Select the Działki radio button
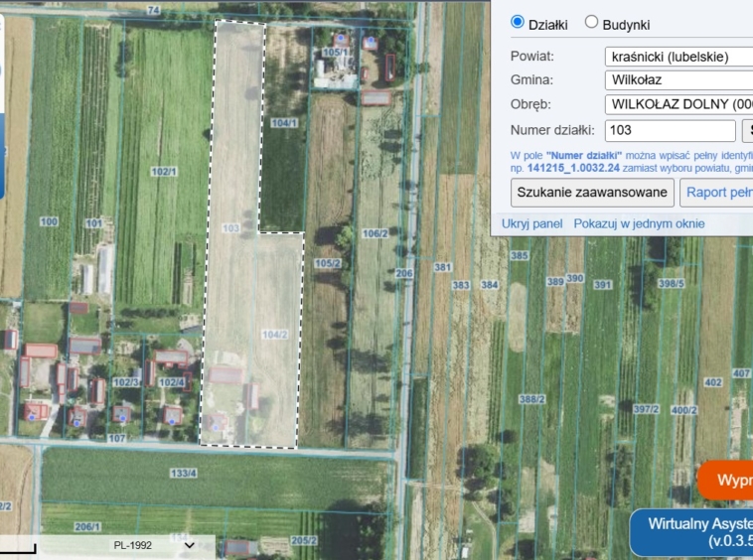The image size is (753, 560). click(518, 22)
